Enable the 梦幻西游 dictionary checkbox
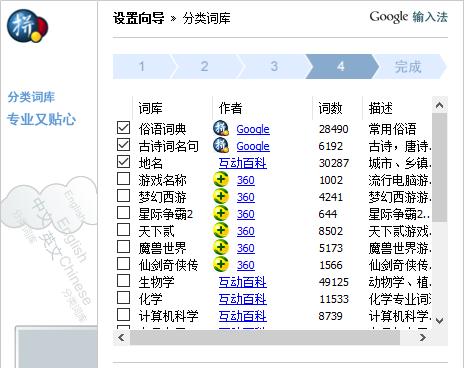 tap(123, 196)
